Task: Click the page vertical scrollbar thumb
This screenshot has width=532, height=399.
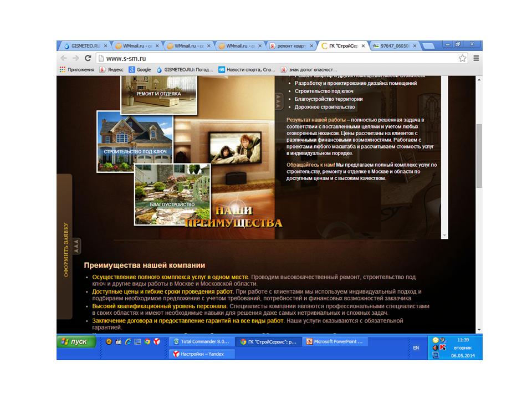Action: [x=479, y=156]
